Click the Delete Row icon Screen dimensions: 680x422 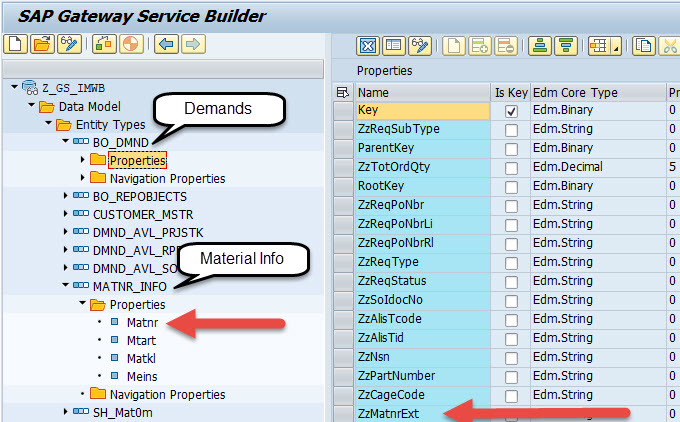(506, 46)
